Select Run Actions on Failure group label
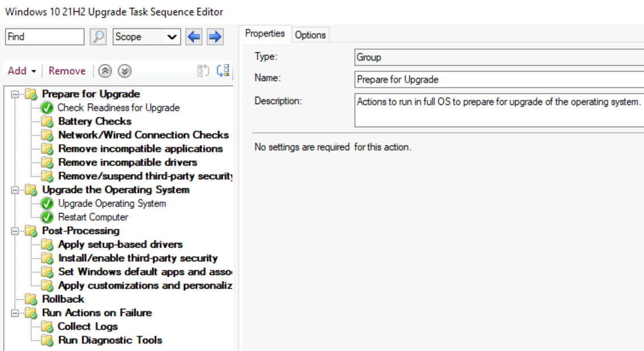644x351 pixels. [x=97, y=313]
